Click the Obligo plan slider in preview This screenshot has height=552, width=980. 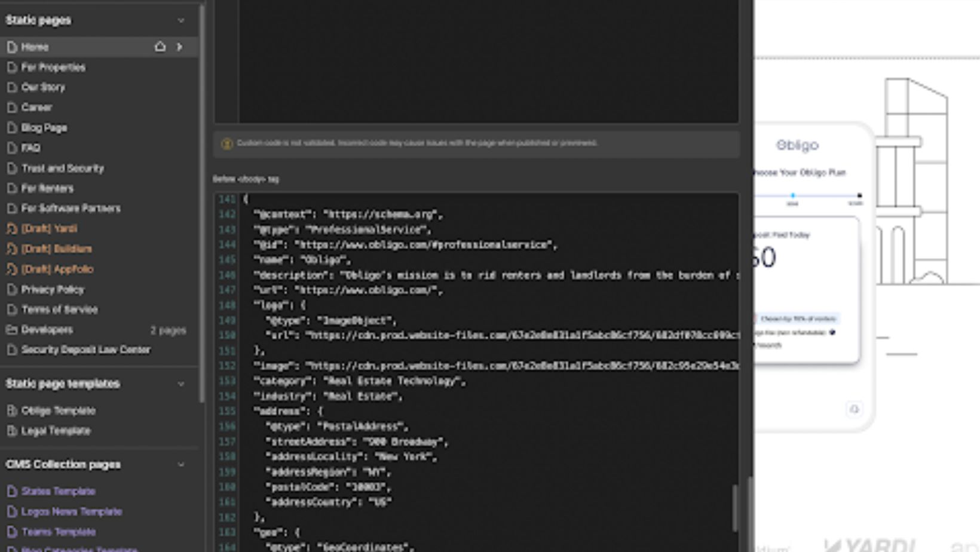807,195
